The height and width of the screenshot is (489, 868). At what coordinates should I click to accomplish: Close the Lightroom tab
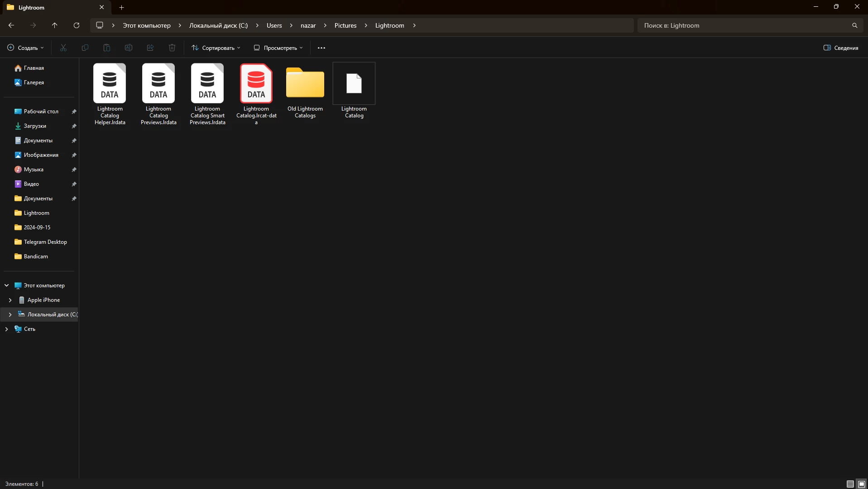101,7
